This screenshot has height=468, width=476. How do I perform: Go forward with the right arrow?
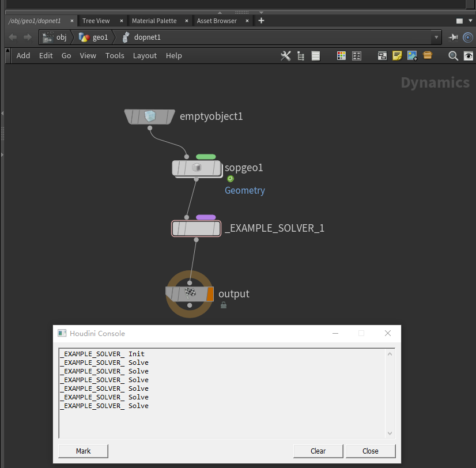coord(28,37)
